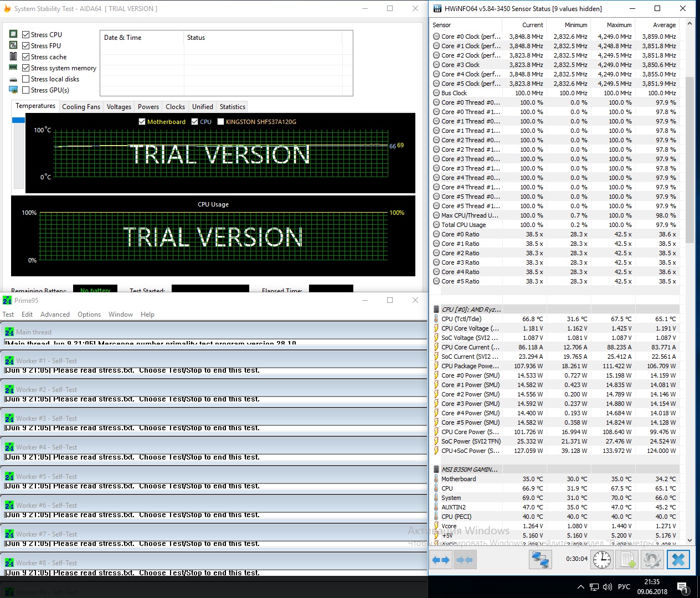Viewport: 700px width, 598px height.
Task: Open Prime95 Window menu
Action: [x=121, y=315]
